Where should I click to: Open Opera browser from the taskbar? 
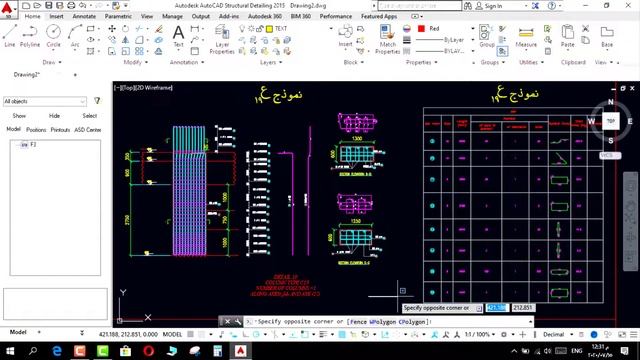(149, 351)
